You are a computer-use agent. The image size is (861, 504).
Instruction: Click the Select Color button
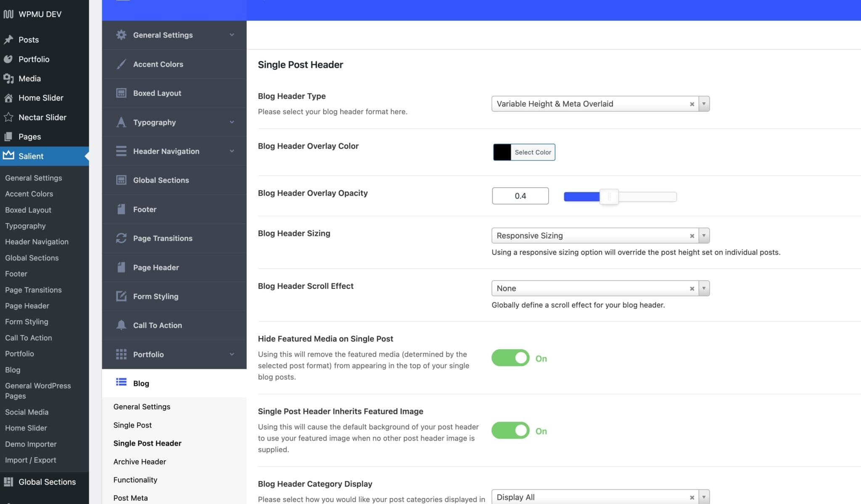tap(532, 152)
